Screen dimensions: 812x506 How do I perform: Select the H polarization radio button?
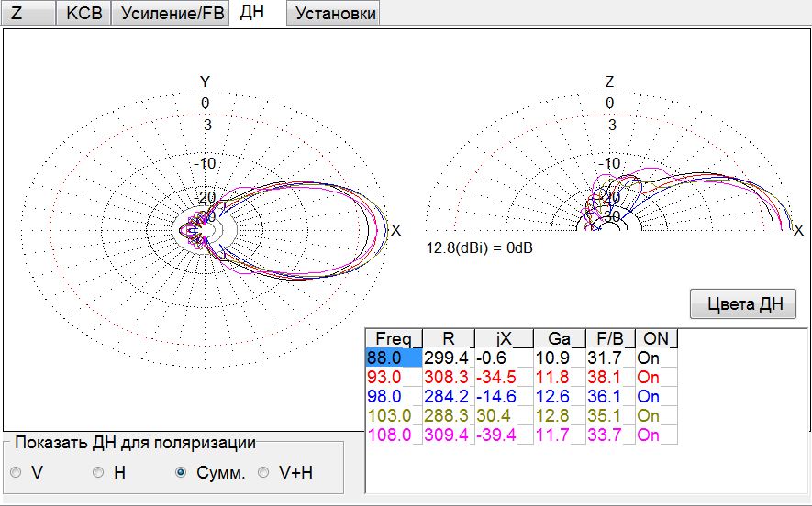click(x=98, y=472)
